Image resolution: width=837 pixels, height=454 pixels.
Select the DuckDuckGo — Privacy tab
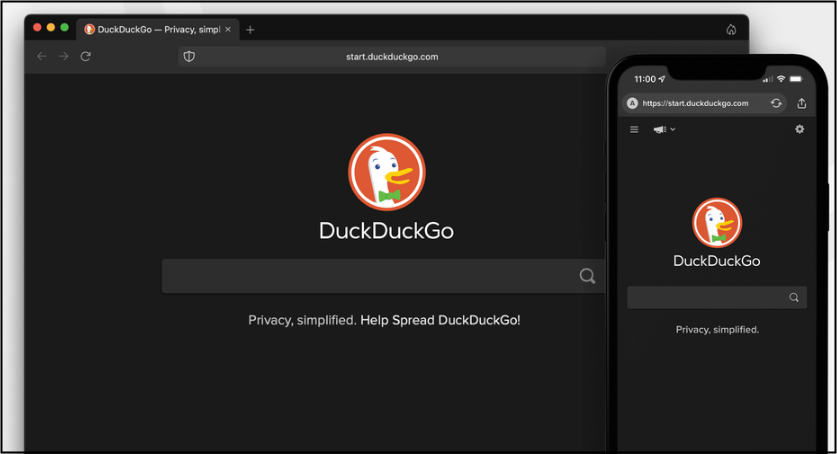[x=158, y=29]
